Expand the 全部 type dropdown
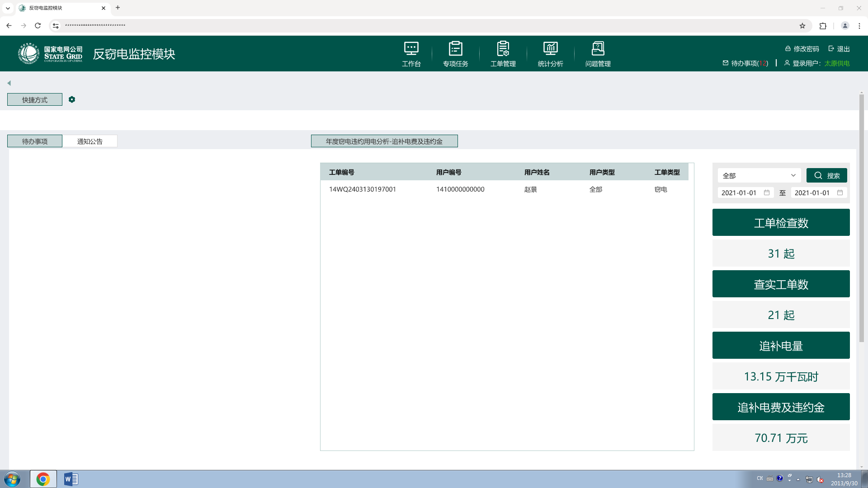The image size is (868, 488). [759, 175]
